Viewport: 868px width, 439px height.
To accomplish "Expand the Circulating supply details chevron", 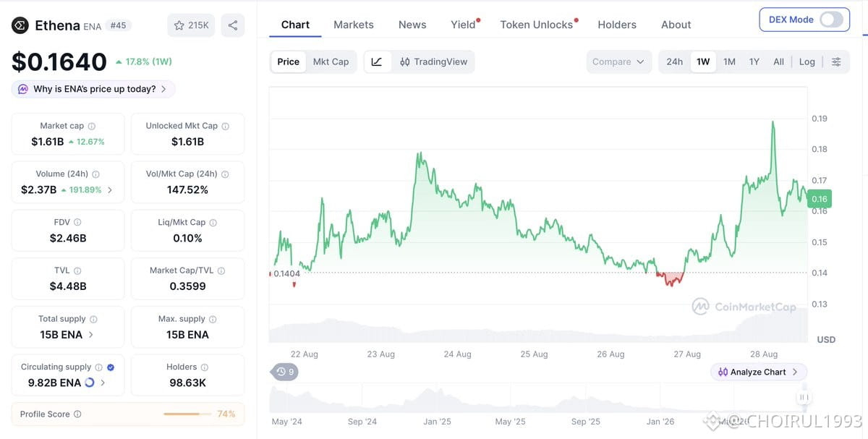I will click(103, 383).
